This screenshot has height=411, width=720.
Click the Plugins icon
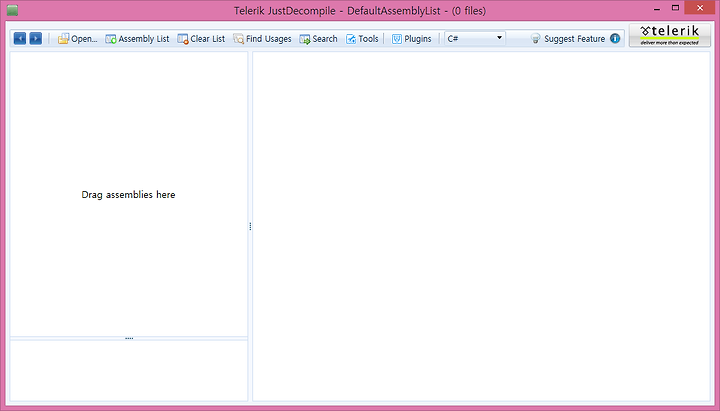[x=397, y=39]
